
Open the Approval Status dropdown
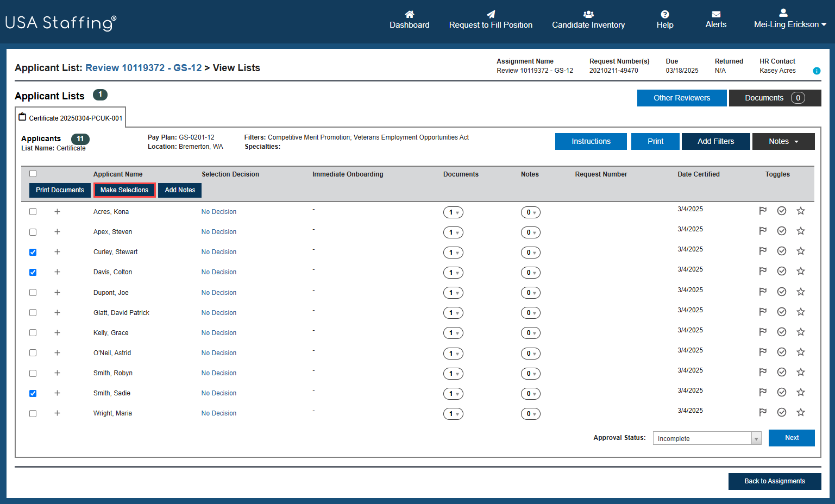pos(707,438)
